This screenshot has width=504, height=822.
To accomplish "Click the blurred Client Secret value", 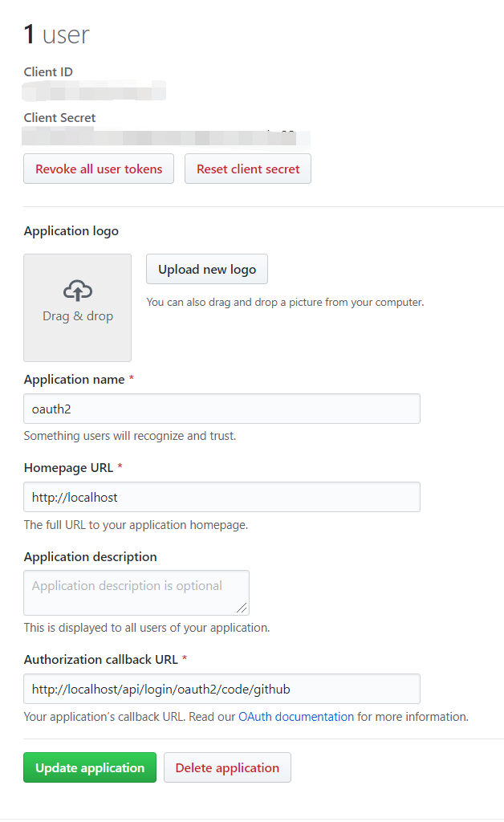I will tap(167, 136).
